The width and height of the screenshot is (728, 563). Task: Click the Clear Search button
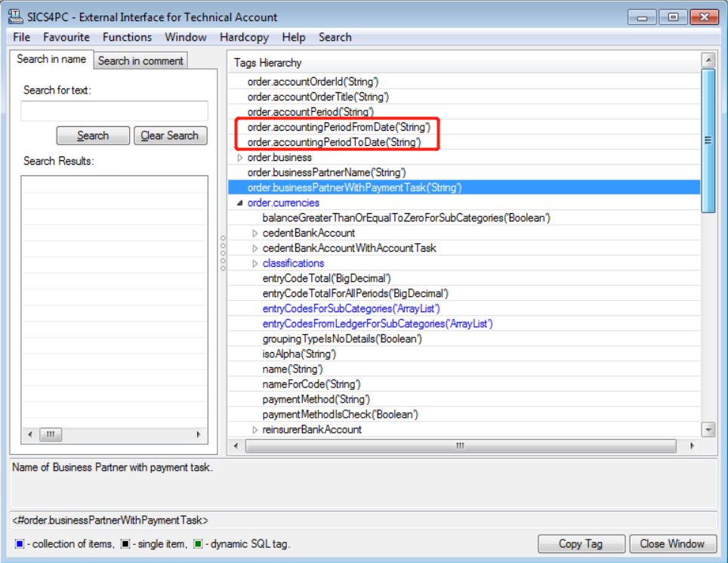[x=169, y=135]
